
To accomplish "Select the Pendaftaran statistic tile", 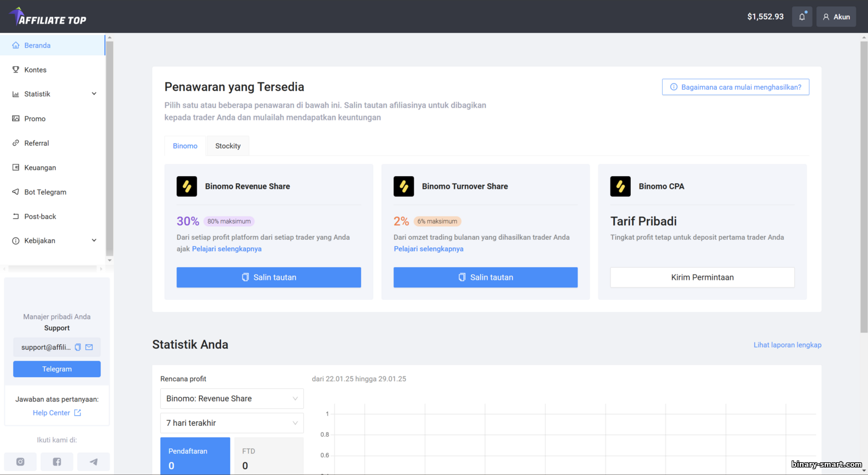I will (195, 456).
